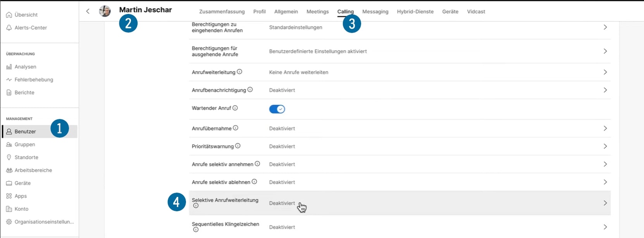This screenshot has height=238, width=644.
Task: Open the Hybrid-Dienste tab
Action: click(415, 12)
